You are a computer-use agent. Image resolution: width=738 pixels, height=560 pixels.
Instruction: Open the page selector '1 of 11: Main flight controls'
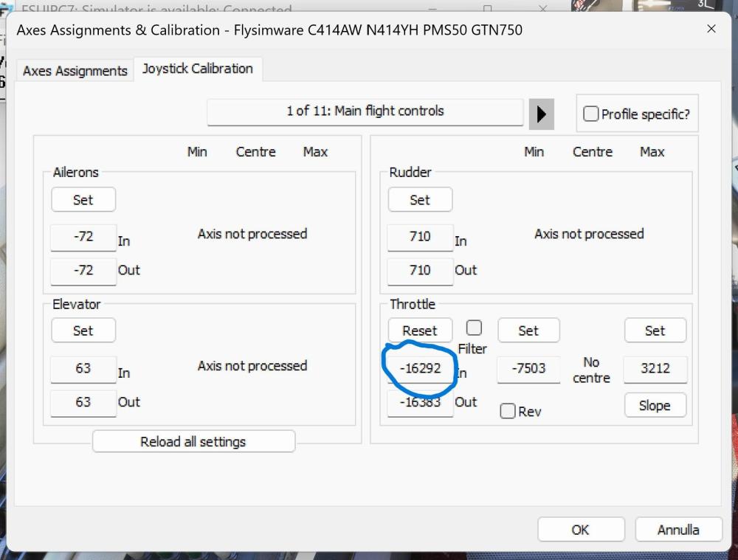(365, 112)
